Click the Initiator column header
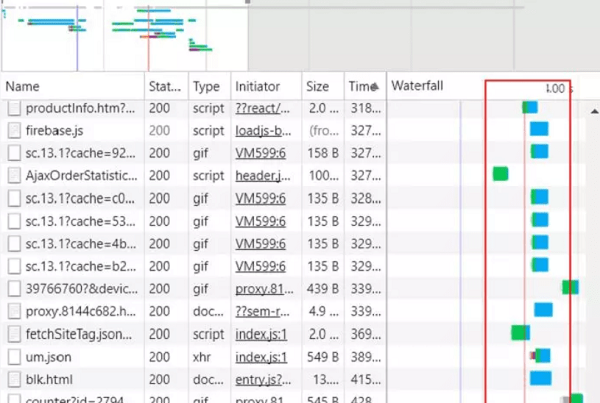The width and height of the screenshot is (600, 403). [x=257, y=87]
